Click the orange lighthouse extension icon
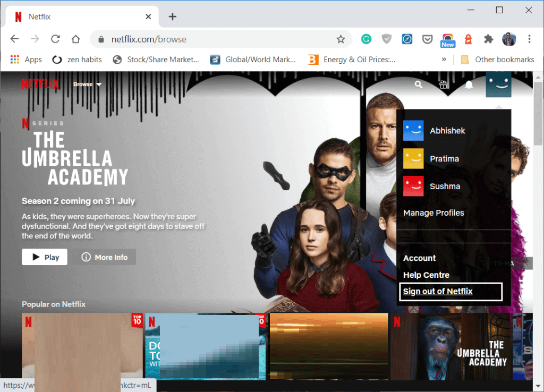The width and height of the screenshot is (544, 392). pyautogui.click(x=469, y=39)
